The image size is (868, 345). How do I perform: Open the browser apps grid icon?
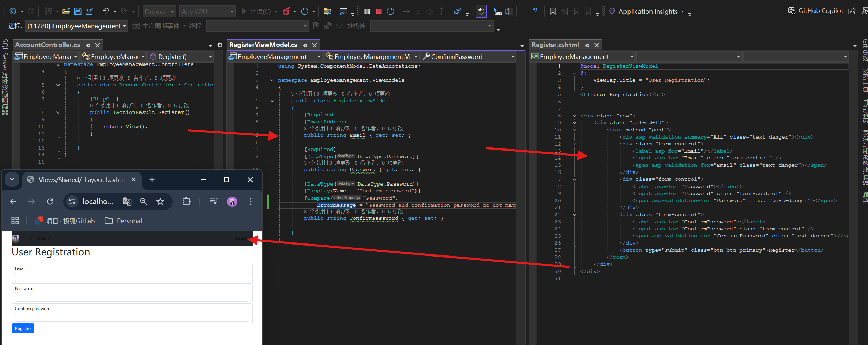point(15,221)
